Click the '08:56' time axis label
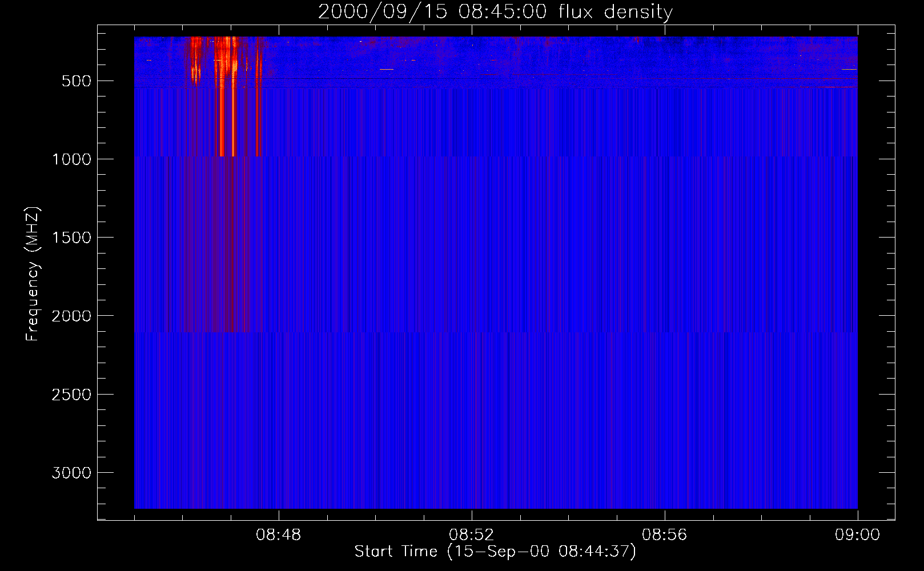Image resolution: width=924 pixels, height=571 pixels. click(x=665, y=535)
